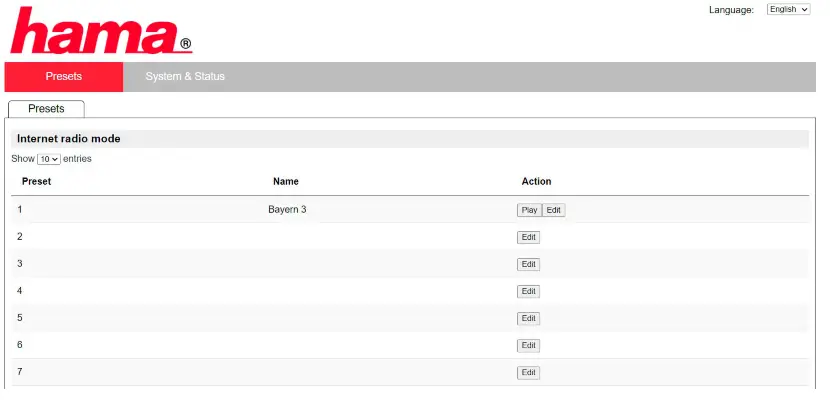Click Edit for preset 2

(529, 237)
